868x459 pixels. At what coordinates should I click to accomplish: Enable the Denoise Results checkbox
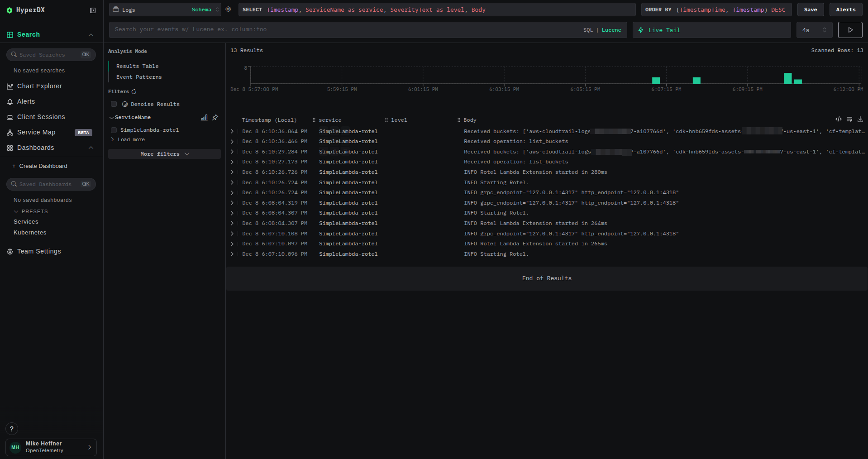[114, 104]
